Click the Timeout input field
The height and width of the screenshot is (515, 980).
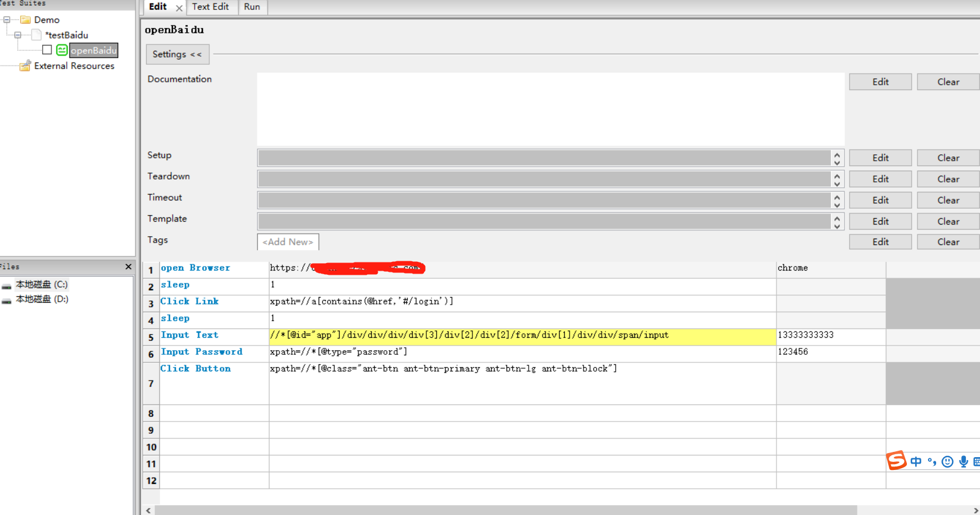(544, 201)
